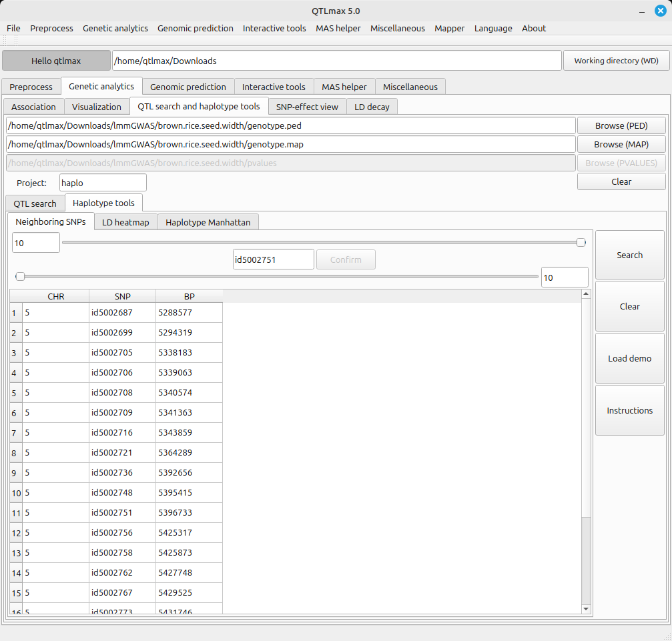The width and height of the screenshot is (672, 641).
Task: Open the MAS helper menu
Action: (x=338, y=28)
